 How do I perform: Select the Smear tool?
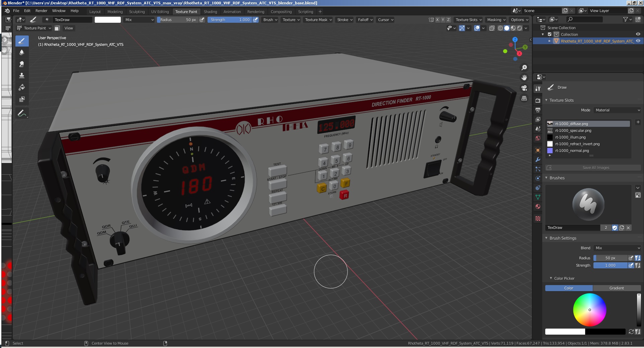coord(22,64)
